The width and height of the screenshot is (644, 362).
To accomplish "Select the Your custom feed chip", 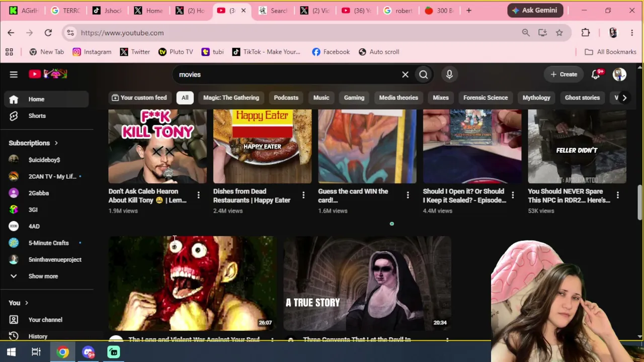I will [139, 98].
